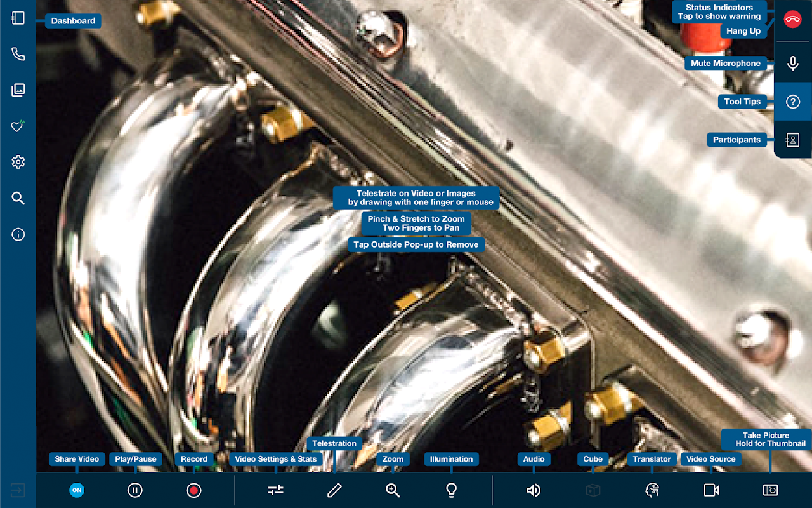Open the image gallery icon in sidebar
812x508 pixels.
[18, 90]
